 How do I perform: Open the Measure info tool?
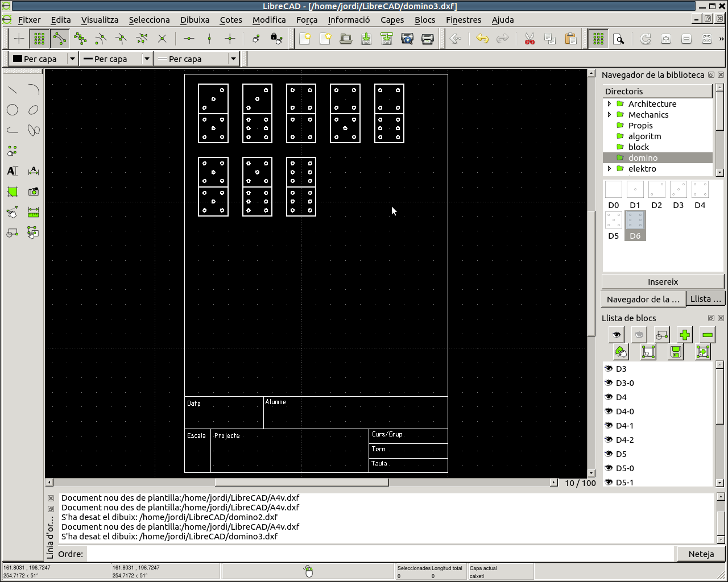pos(34,212)
